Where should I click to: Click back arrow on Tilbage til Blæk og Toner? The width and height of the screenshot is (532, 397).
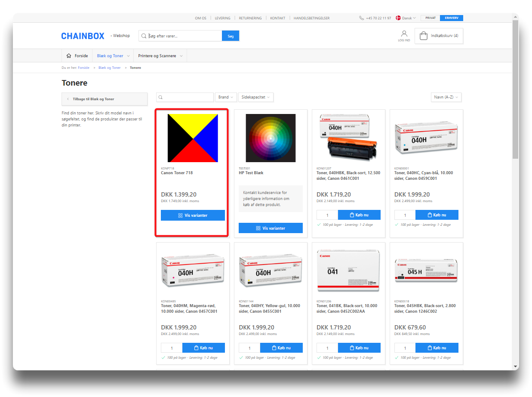tap(68, 99)
